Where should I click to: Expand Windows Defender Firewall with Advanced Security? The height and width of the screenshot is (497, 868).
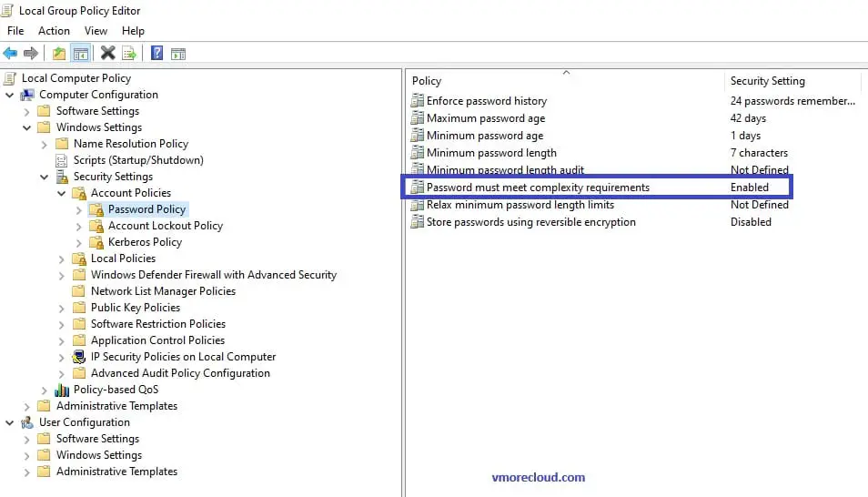(x=62, y=276)
